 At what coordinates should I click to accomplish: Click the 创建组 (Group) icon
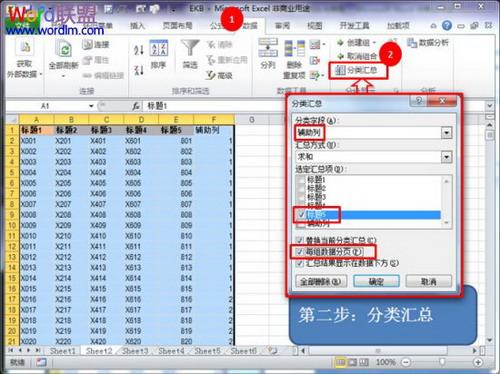click(x=340, y=43)
